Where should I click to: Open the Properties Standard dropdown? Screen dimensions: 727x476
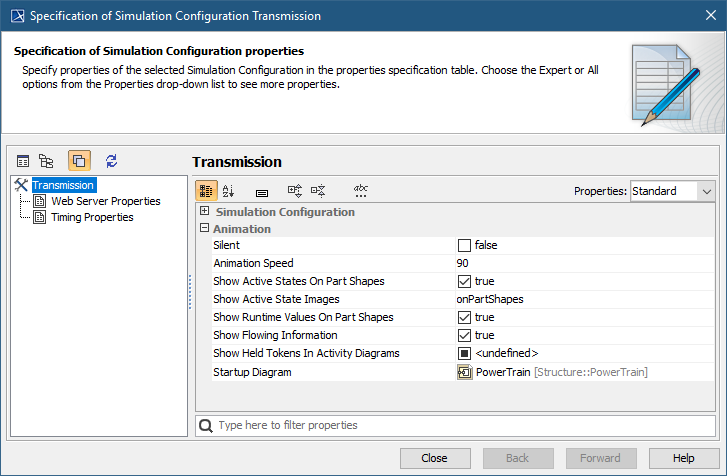(672, 191)
